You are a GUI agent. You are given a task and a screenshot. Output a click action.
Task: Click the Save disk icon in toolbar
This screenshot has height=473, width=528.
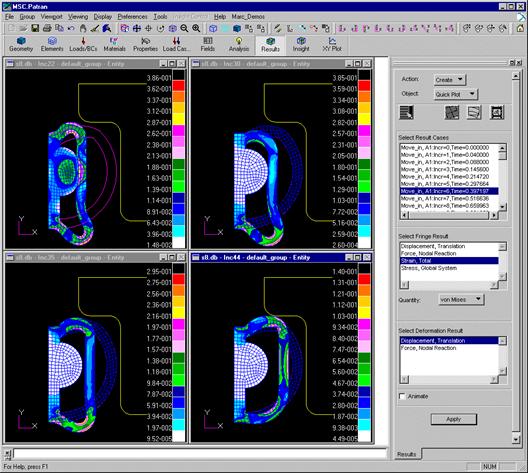point(35,29)
